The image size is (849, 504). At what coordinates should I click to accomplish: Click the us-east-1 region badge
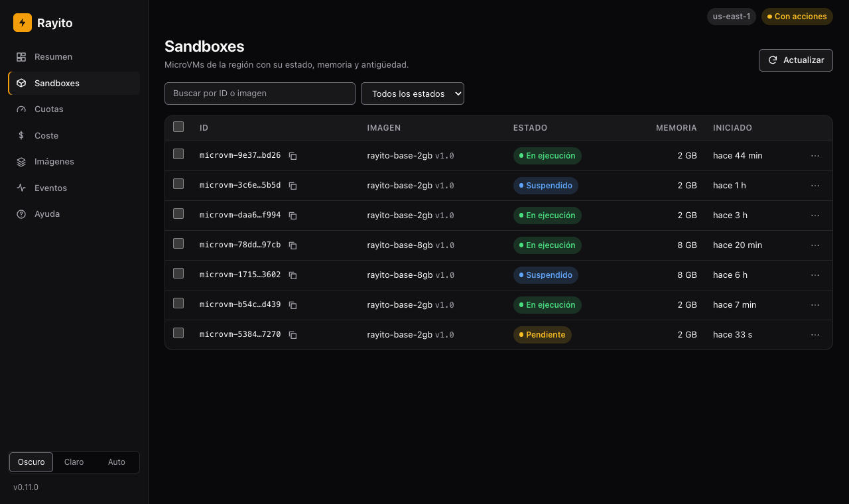click(732, 17)
